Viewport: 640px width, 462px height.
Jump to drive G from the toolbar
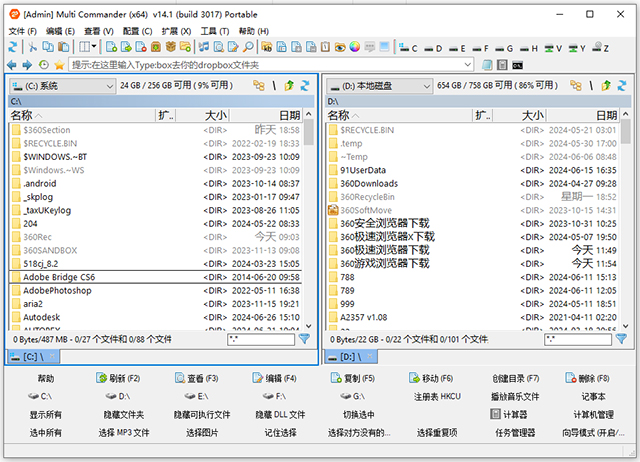pos(504,49)
